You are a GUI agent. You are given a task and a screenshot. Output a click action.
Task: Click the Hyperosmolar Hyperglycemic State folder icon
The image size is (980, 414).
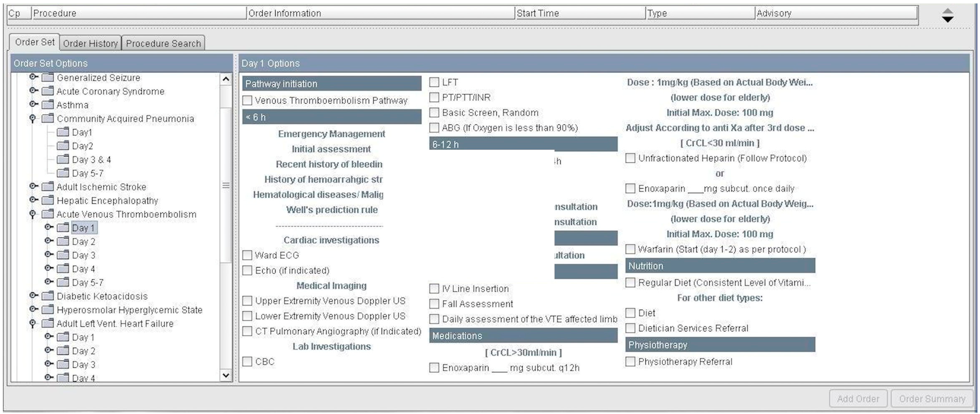click(48, 310)
